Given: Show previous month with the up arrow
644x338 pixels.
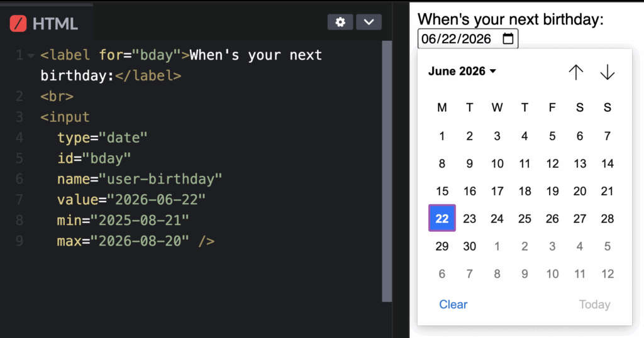Looking at the screenshot, I should 575,72.
